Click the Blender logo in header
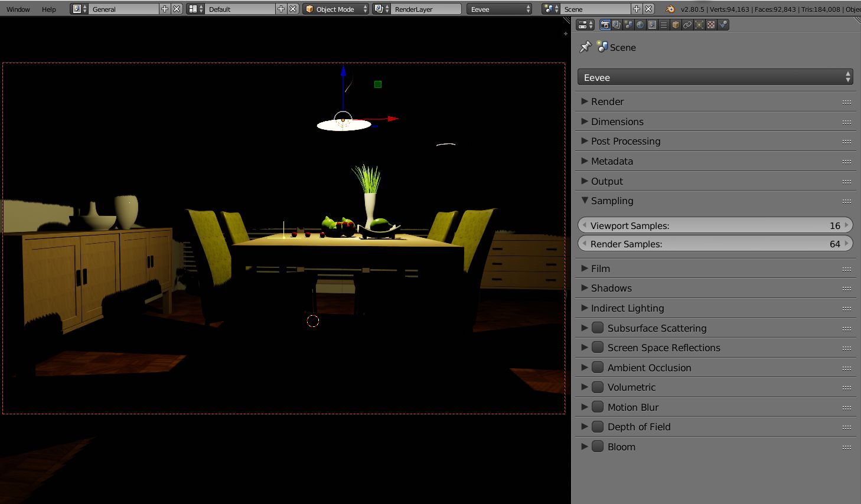This screenshot has width=861, height=504. (x=670, y=9)
